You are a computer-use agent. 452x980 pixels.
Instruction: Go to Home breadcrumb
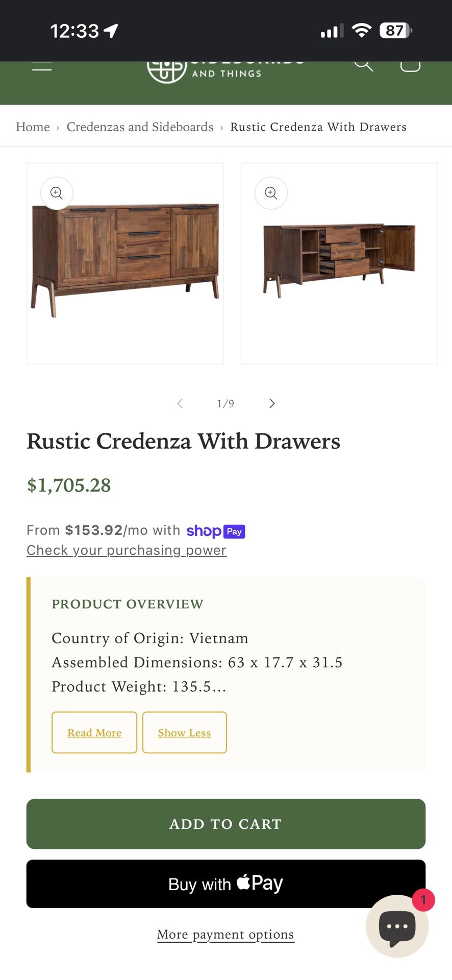coord(33,127)
